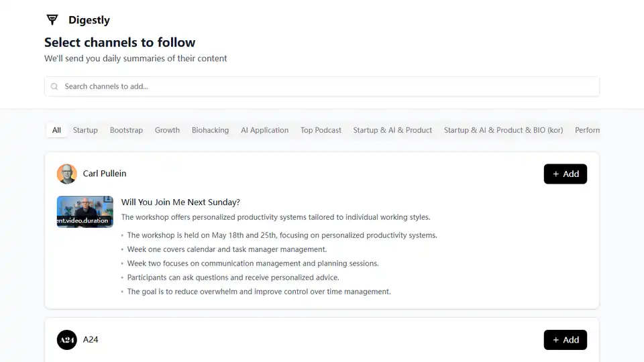This screenshot has height=362, width=644.
Task: Open the Carl Pullein video thumbnail
Action: [85, 212]
